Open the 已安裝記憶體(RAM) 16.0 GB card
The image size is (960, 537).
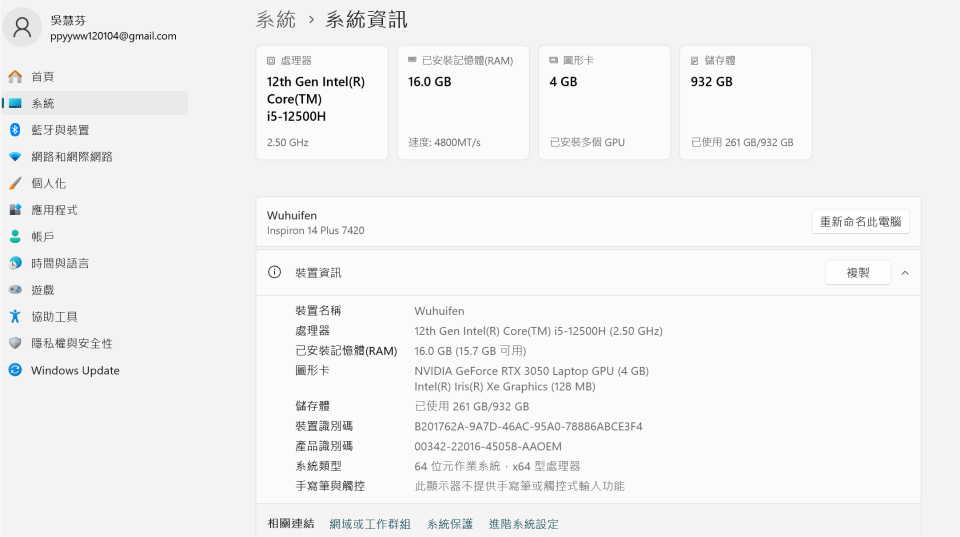click(x=463, y=102)
